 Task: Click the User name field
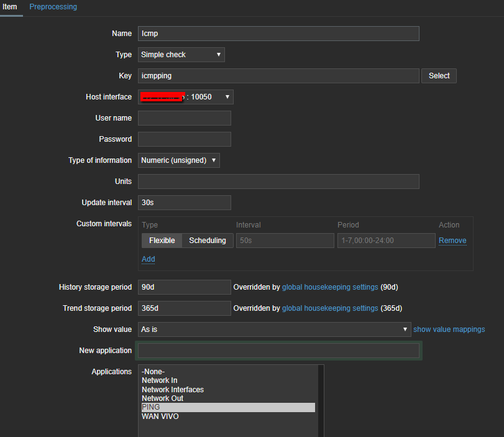[x=184, y=118]
